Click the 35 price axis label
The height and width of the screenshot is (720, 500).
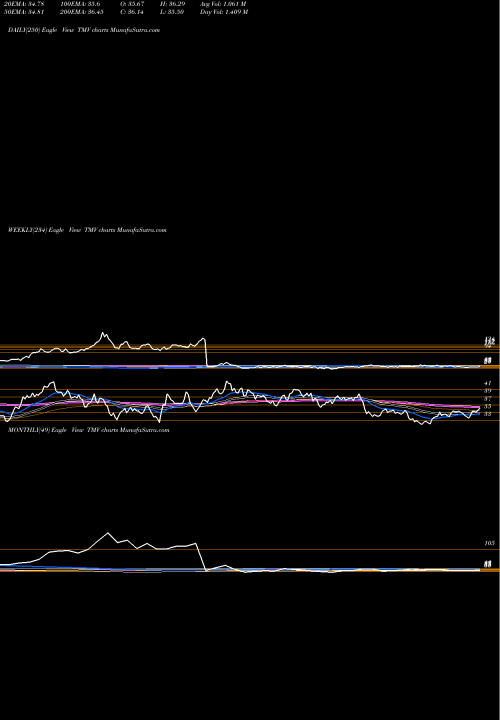point(488,406)
